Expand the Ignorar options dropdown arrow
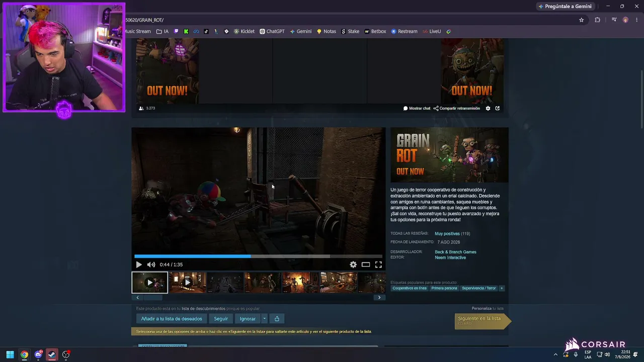The image size is (644, 362). pos(264,319)
